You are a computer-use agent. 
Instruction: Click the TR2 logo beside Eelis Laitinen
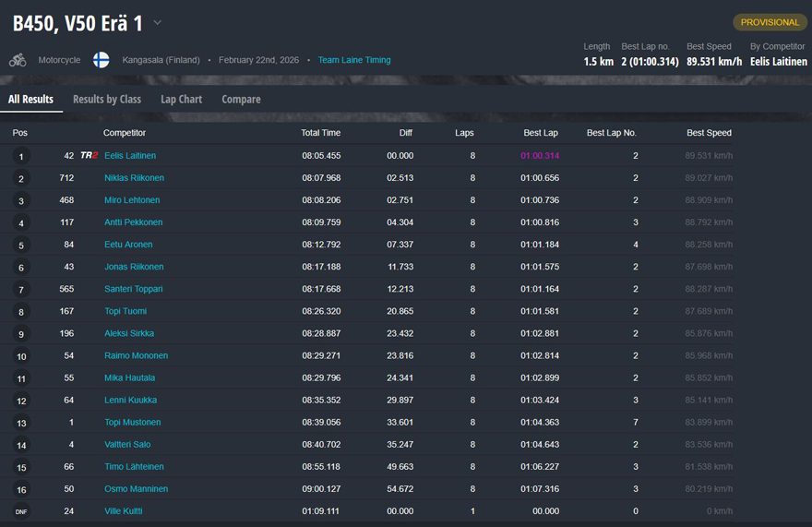[89, 155]
